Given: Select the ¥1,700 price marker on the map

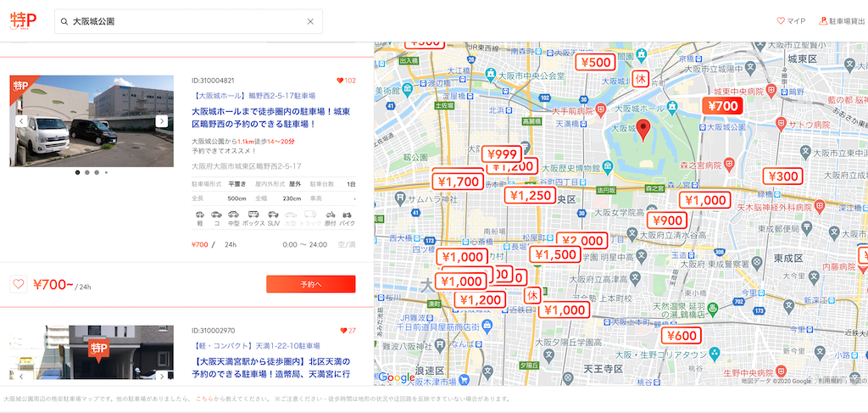Looking at the screenshot, I should [458, 181].
